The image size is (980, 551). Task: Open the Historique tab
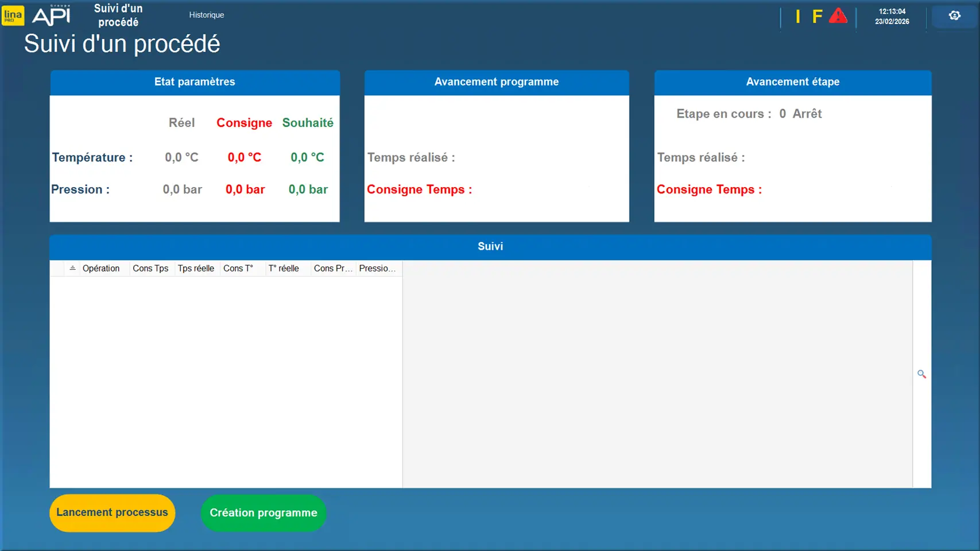click(x=207, y=15)
